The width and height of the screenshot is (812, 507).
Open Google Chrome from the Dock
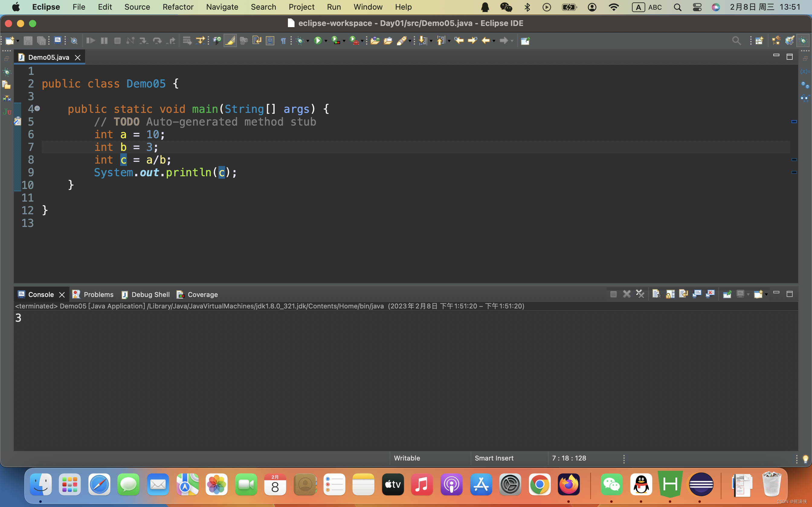pos(540,484)
